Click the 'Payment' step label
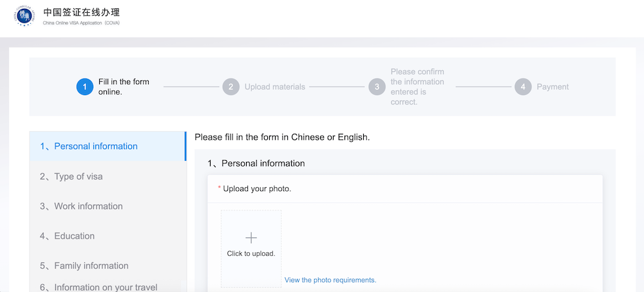 pyautogui.click(x=553, y=87)
